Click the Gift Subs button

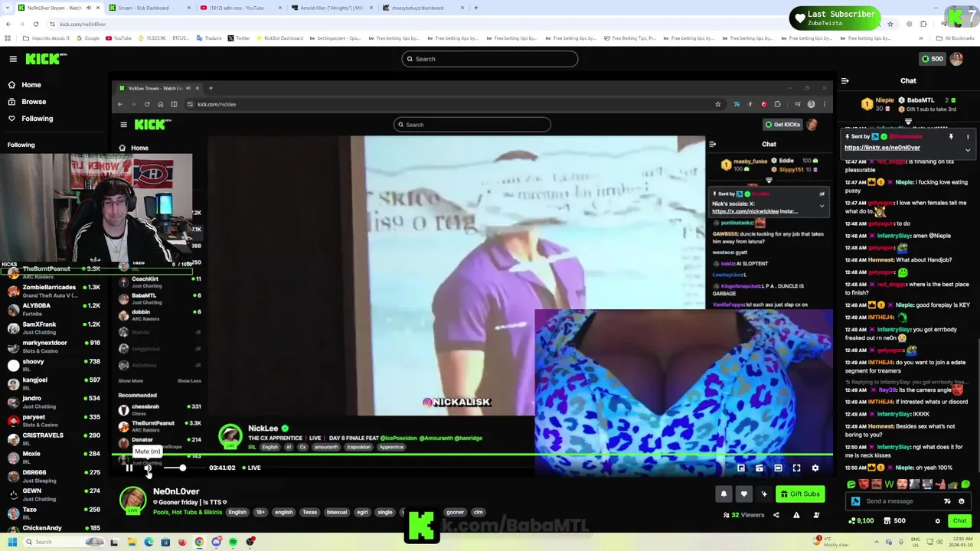[x=801, y=494]
